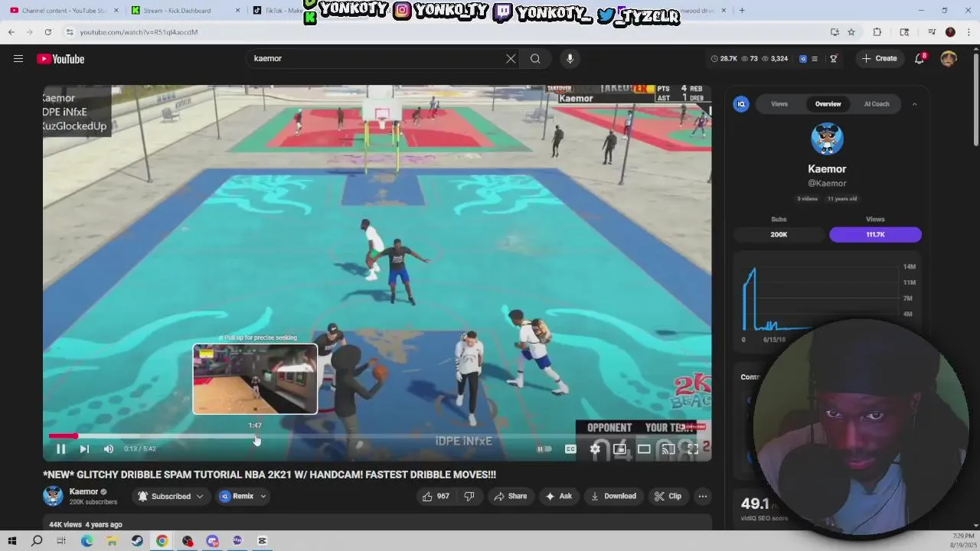Select the Views 111.7K stat pill
Screen dimensions: 980x551
click(875, 234)
